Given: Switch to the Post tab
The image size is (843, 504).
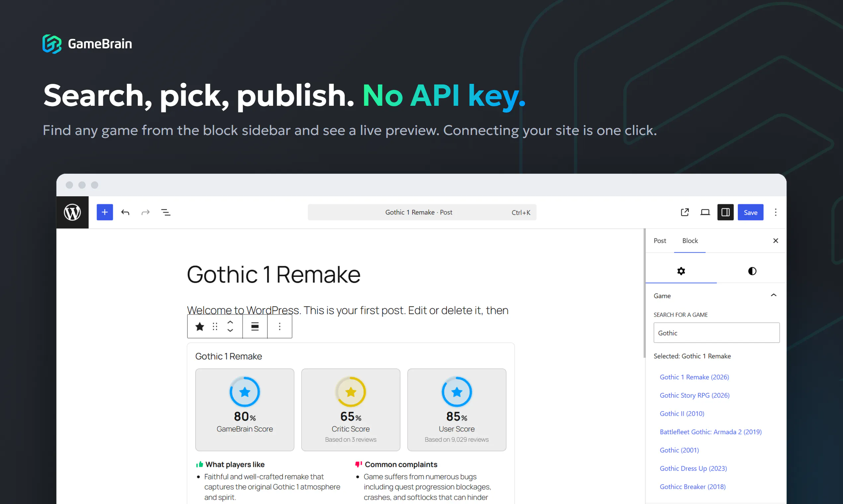Looking at the screenshot, I should tap(660, 241).
